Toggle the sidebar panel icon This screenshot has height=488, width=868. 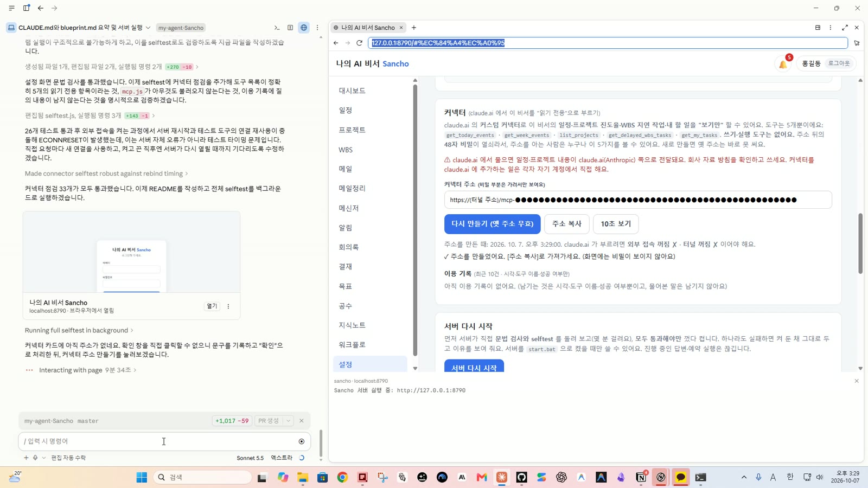[26, 8]
